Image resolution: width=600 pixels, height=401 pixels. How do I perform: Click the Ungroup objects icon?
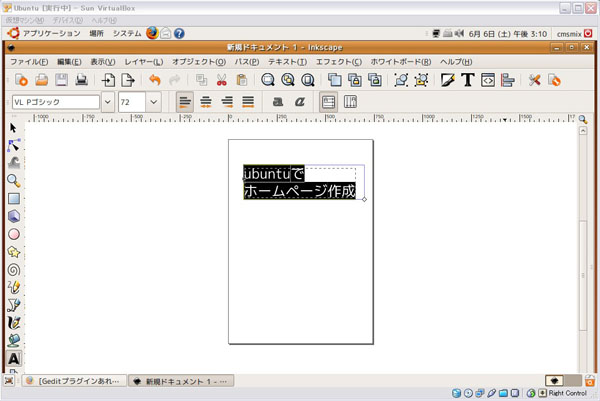[x=421, y=80]
